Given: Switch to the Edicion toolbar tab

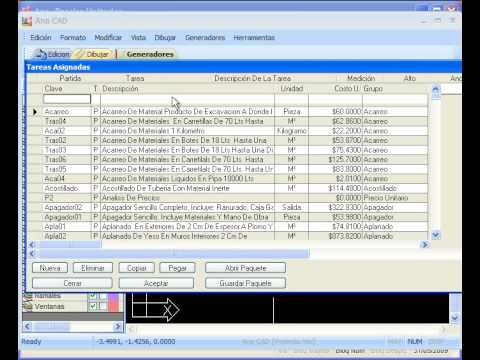Looking at the screenshot, I should [x=52, y=54].
